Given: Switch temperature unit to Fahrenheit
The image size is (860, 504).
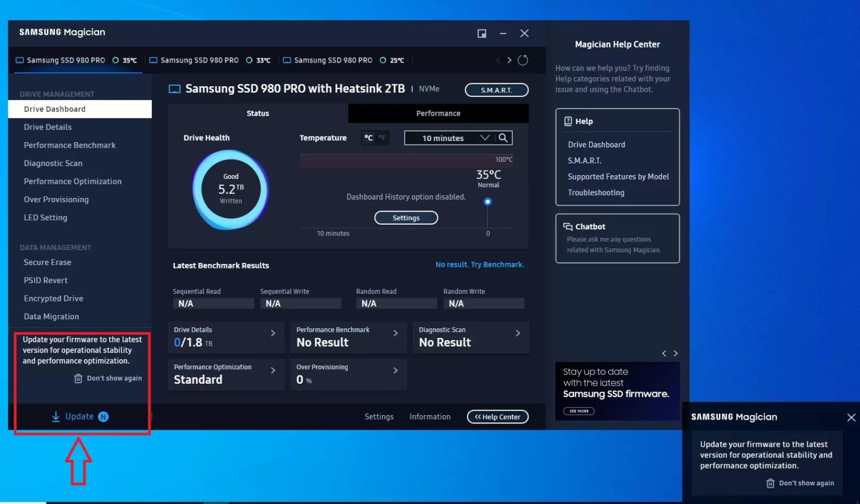Looking at the screenshot, I should pos(382,138).
